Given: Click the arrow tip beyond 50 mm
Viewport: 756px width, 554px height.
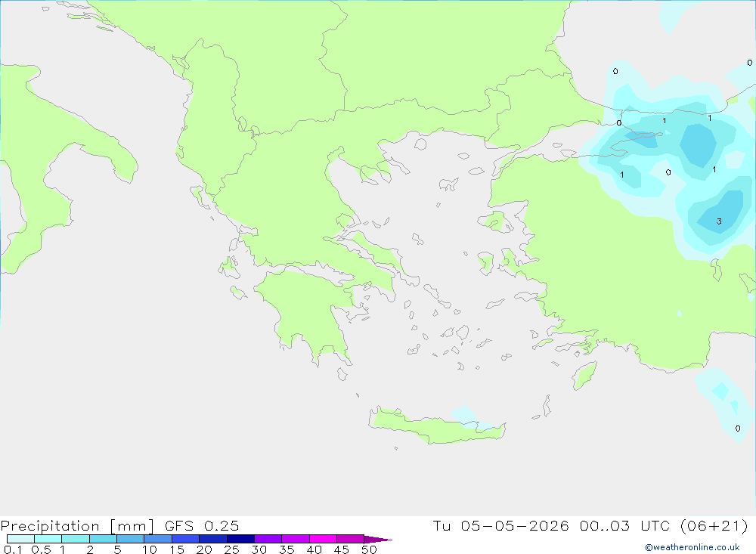Looking at the screenshot, I should [x=379, y=540].
